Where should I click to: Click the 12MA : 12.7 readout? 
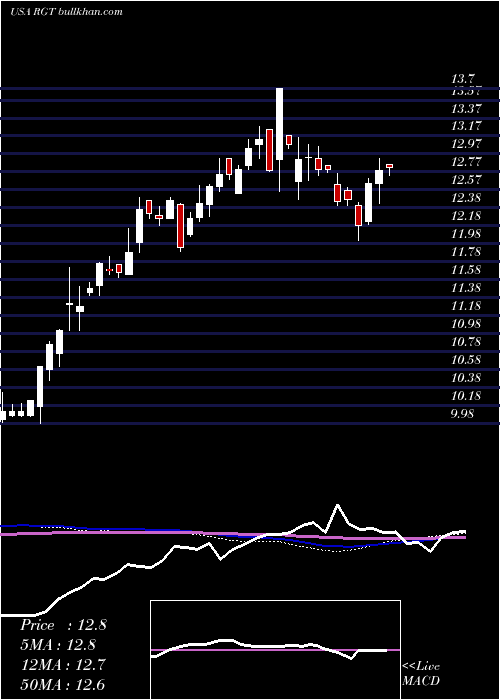[x=63, y=665]
